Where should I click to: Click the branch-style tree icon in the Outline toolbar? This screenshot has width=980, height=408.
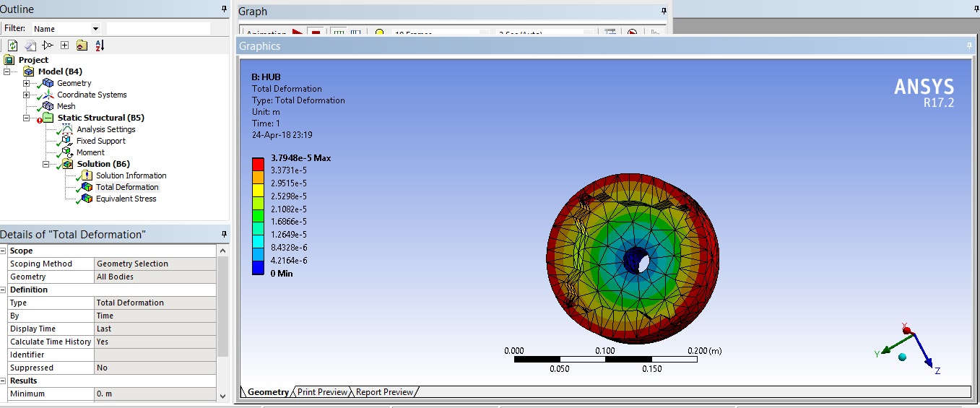(48, 45)
